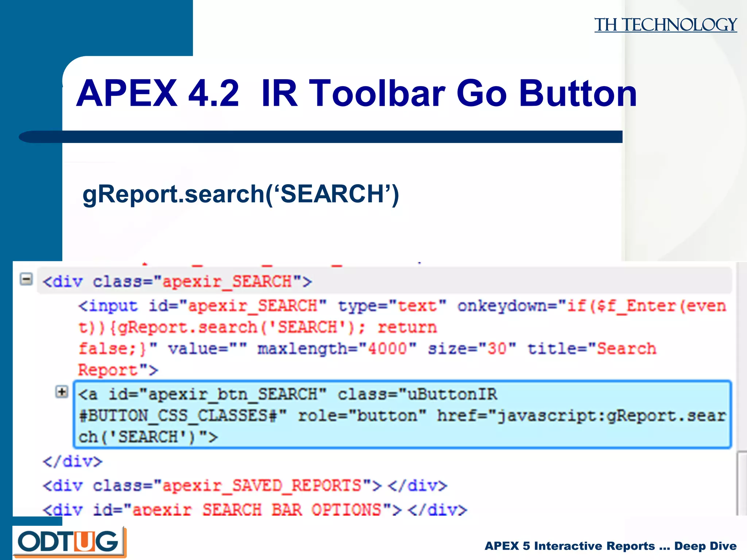This screenshot has width=747, height=560.
Task: Click the size="30" attribute
Action: [472, 349]
